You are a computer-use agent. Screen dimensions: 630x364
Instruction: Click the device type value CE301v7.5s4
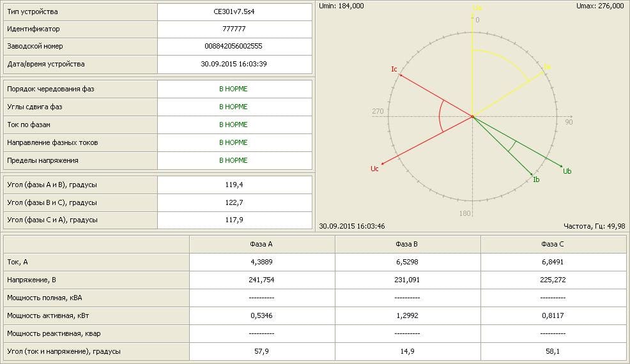tap(234, 12)
